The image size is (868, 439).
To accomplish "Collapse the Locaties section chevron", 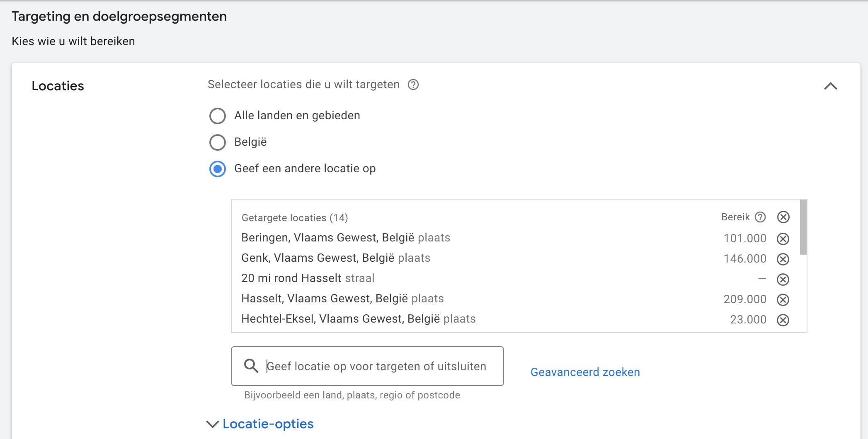I will [x=830, y=86].
